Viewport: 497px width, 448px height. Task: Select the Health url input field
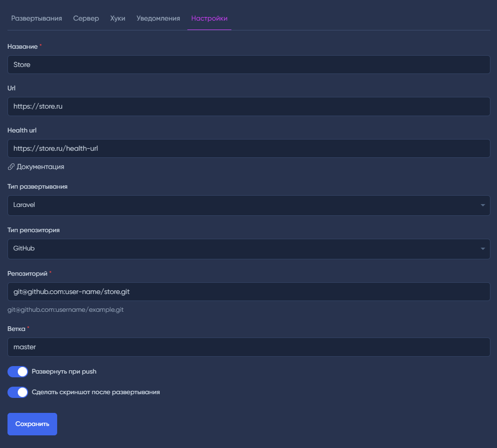click(249, 149)
